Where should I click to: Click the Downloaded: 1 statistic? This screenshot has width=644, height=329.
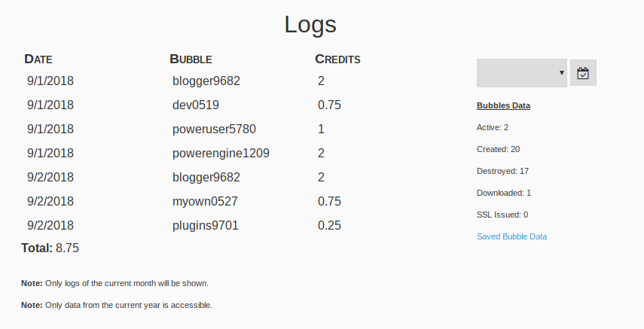(504, 193)
